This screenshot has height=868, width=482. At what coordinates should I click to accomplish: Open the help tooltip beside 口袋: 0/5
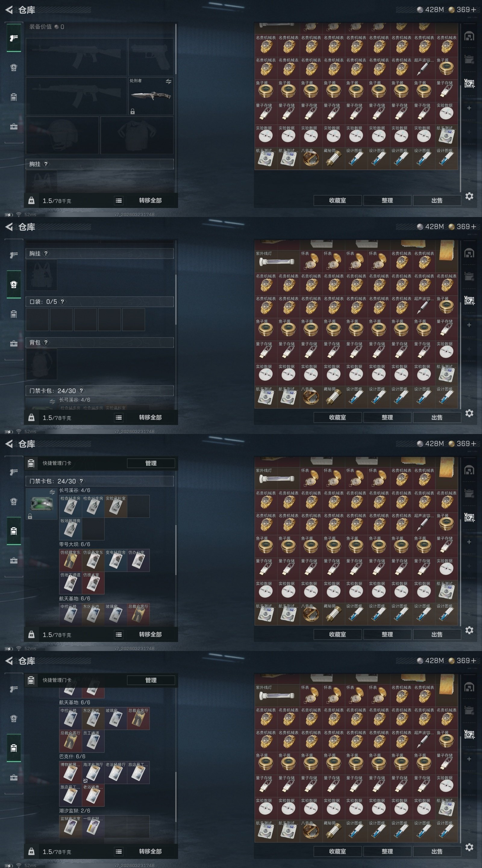coord(62,302)
